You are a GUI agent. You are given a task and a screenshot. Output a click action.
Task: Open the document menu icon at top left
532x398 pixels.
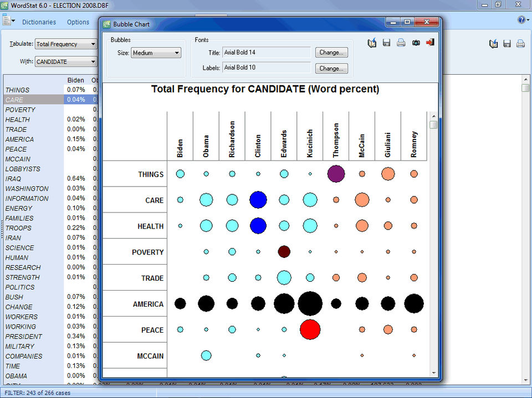(8, 20)
